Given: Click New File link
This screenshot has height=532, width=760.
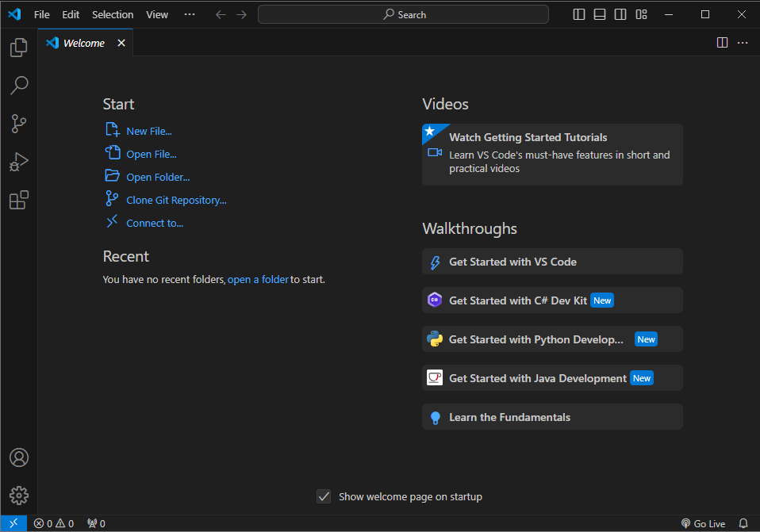Looking at the screenshot, I should [x=149, y=131].
